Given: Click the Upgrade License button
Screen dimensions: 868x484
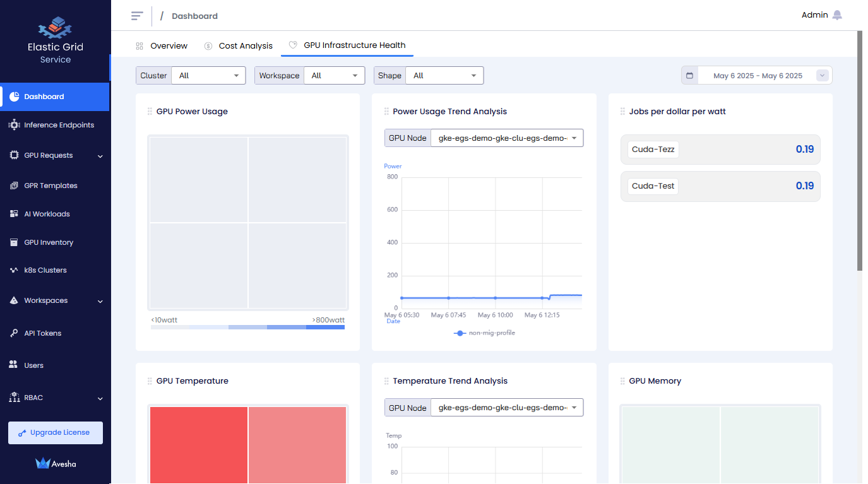Looking at the screenshot, I should 56,433.
